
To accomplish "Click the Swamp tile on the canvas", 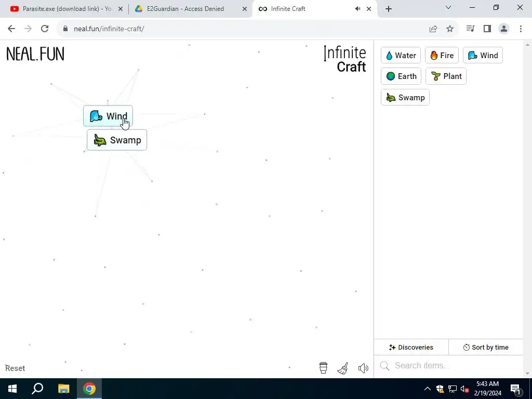I will pyautogui.click(x=117, y=140).
